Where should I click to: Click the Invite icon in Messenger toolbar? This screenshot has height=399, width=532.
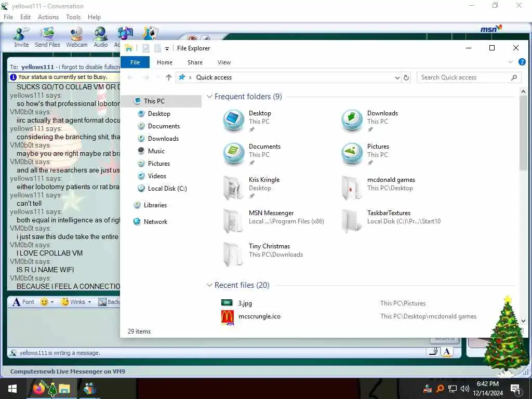click(x=21, y=37)
